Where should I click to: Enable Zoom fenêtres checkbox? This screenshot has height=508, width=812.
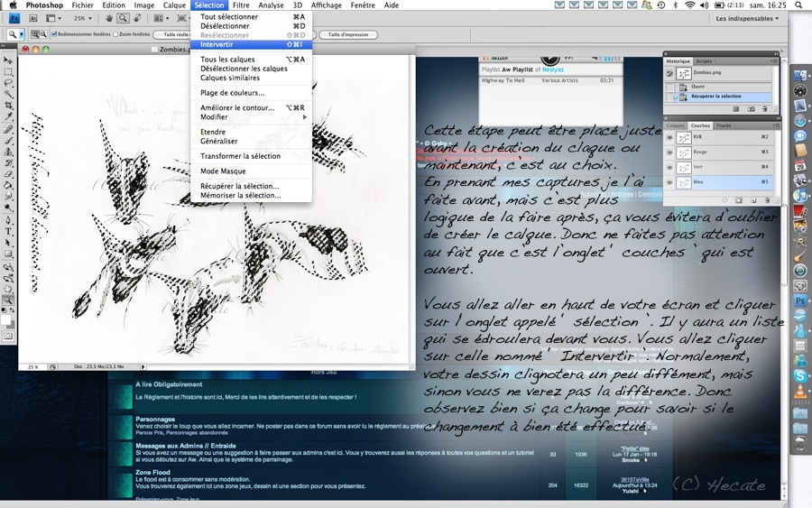[115, 34]
